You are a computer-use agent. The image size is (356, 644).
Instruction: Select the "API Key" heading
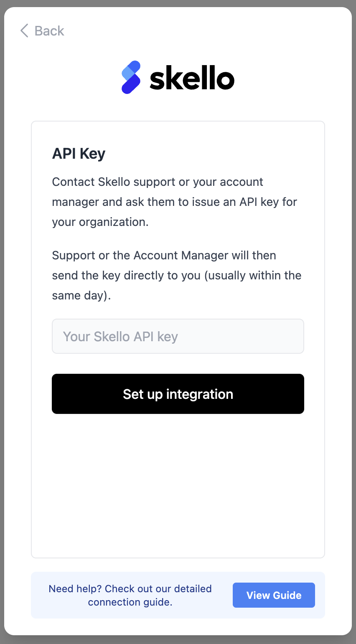(79, 154)
